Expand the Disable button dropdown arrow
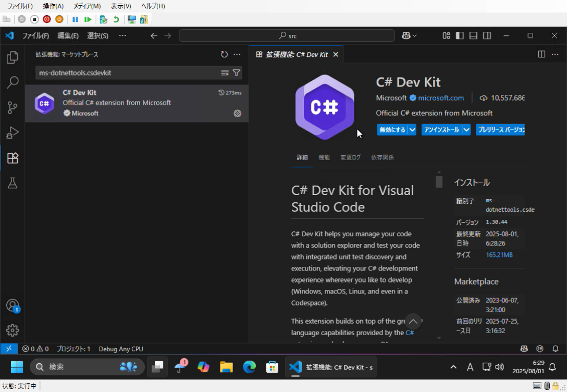 pos(412,130)
